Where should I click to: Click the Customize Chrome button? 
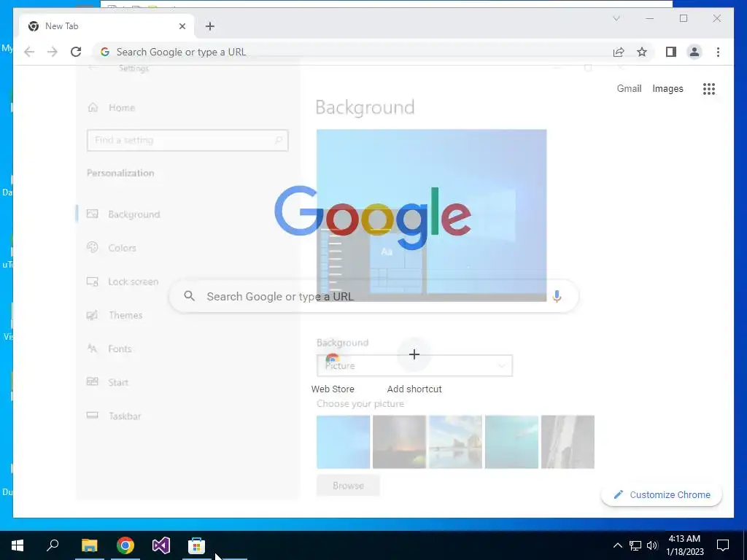662,495
